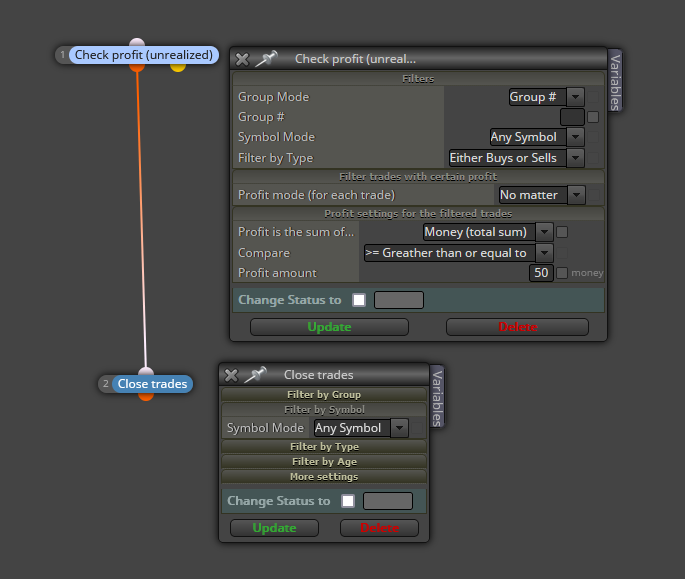Screen dimensions: 685x579
Task: Close the Close trades settings panel
Action: pyautogui.click(x=231, y=375)
